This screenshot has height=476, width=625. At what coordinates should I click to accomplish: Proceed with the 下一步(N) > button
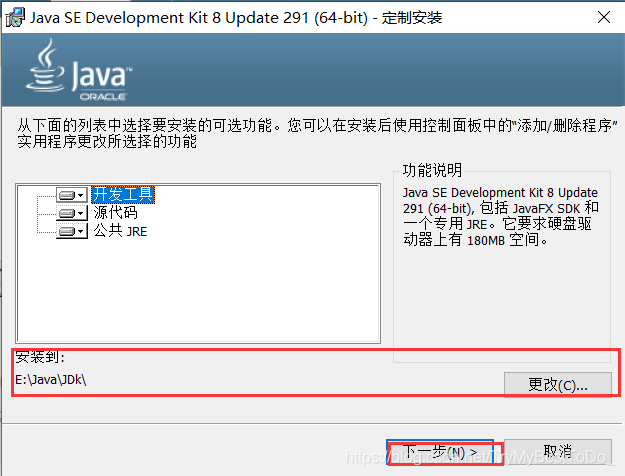point(440,452)
